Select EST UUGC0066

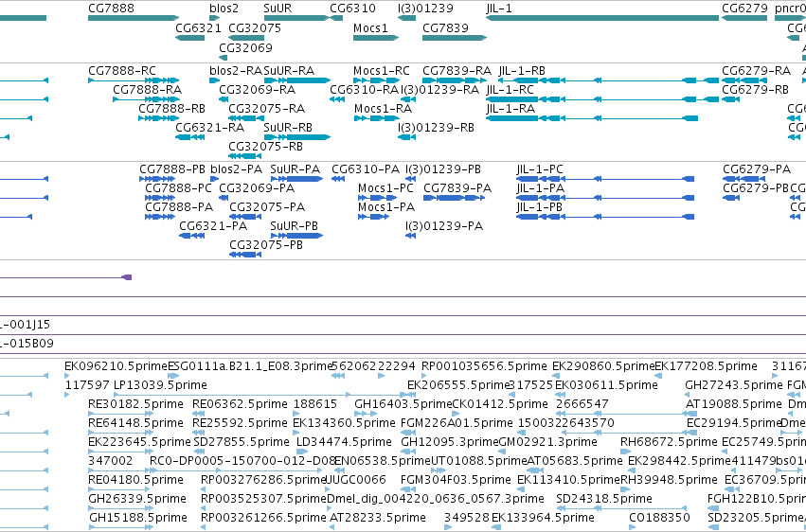tap(356, 480)
